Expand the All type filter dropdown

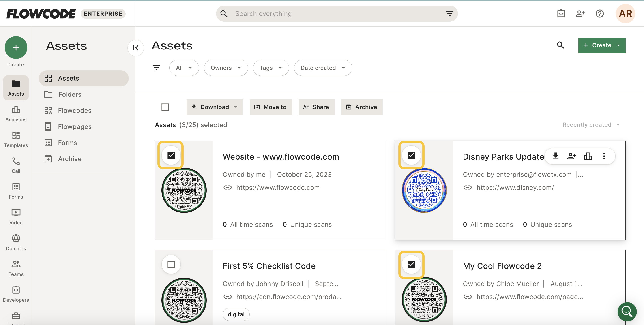tap(184, 68)
